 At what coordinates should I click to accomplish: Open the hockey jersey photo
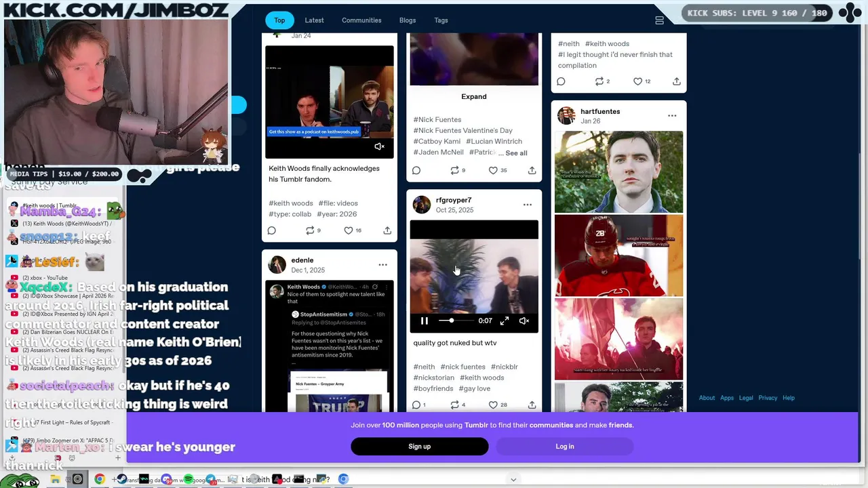618,256
